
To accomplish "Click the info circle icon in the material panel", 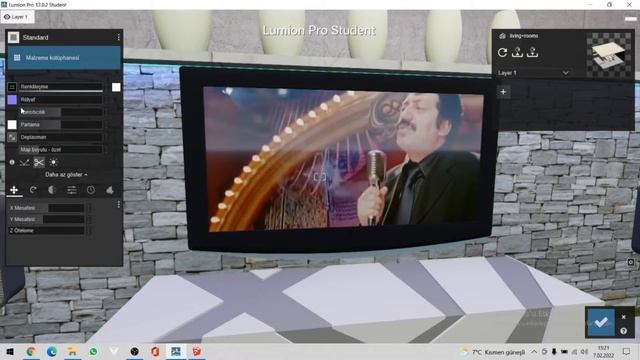I will pos(12,162).
